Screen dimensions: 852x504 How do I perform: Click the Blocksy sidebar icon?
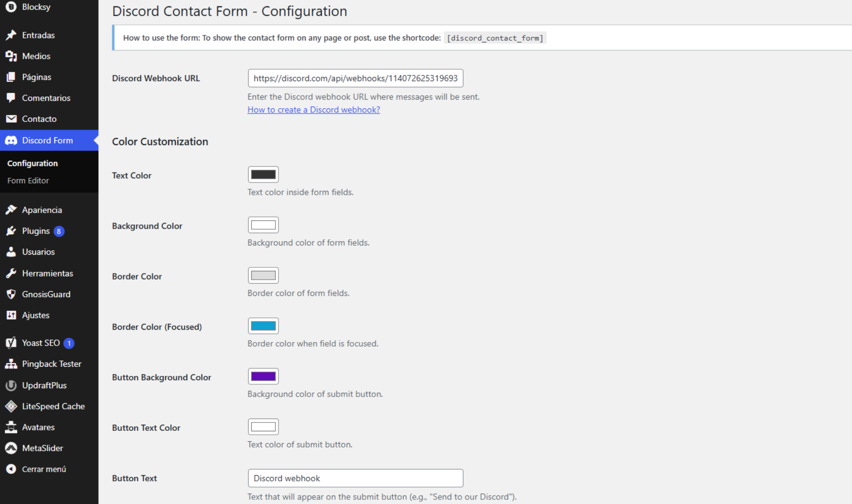[x=11, y=7]
